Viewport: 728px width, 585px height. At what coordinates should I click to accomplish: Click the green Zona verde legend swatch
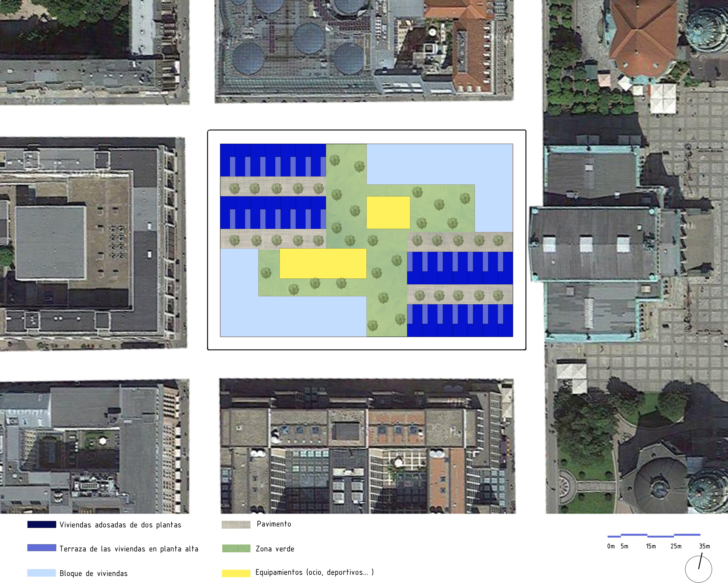[236, 548]
